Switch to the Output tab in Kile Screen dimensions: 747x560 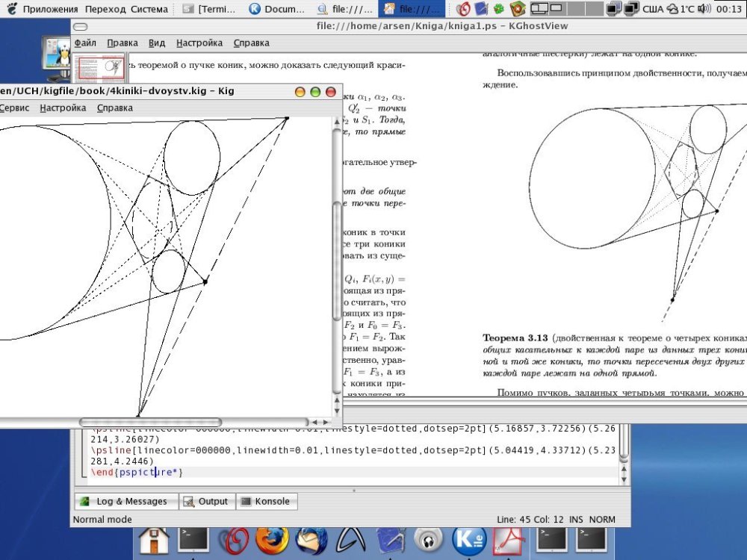pyautogui.click(x=207, y=502)
